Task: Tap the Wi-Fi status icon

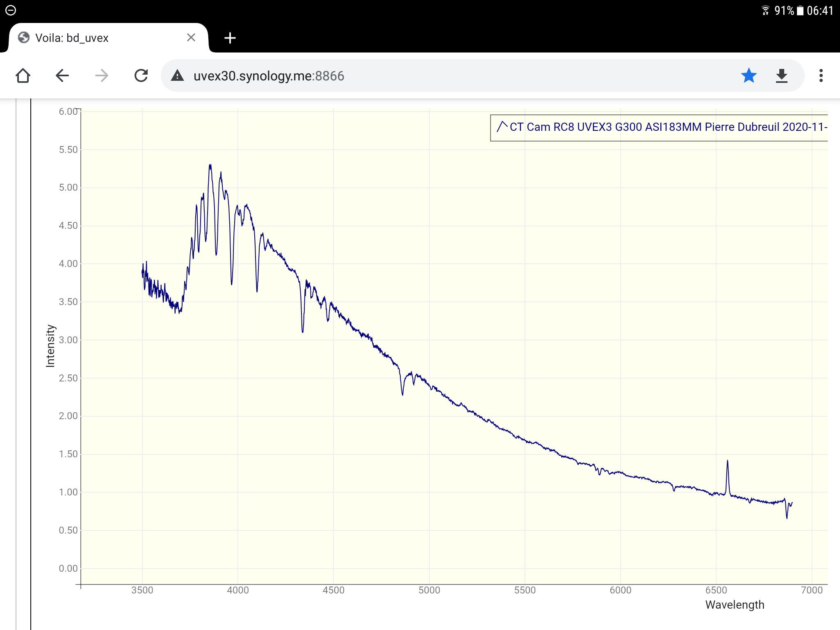Action: click(765, 11)
